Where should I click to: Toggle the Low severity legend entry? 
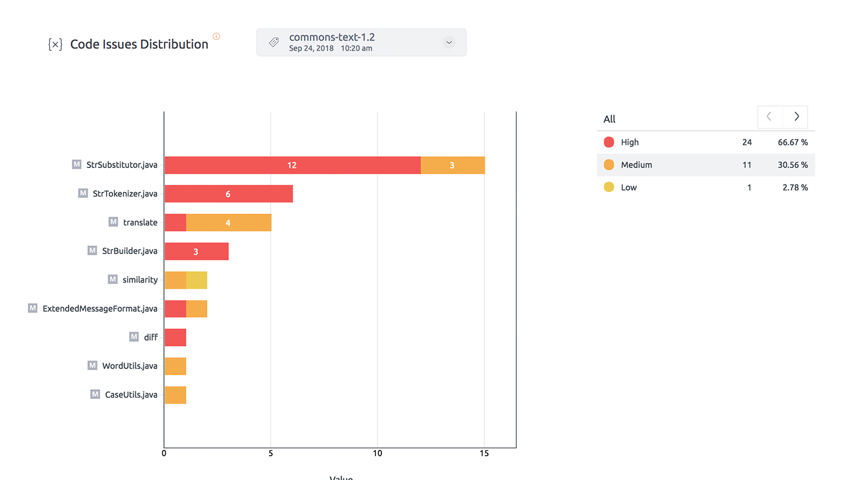pyautogui.click(x=628, y=187)
